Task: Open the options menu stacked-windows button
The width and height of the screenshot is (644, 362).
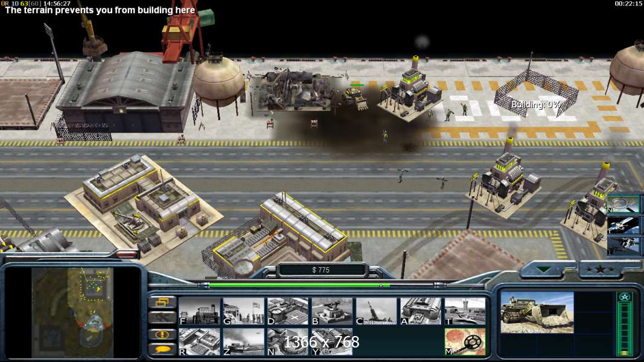Action: 162,302
